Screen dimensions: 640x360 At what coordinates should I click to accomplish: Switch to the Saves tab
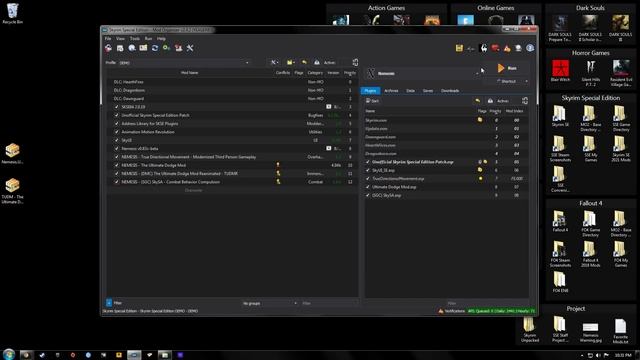[428, 91]
